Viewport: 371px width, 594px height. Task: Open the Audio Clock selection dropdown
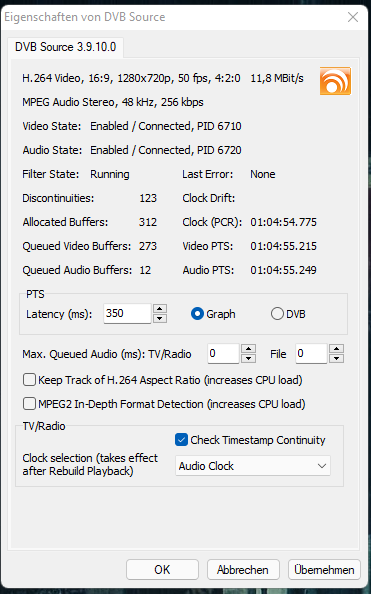point(253,466)
